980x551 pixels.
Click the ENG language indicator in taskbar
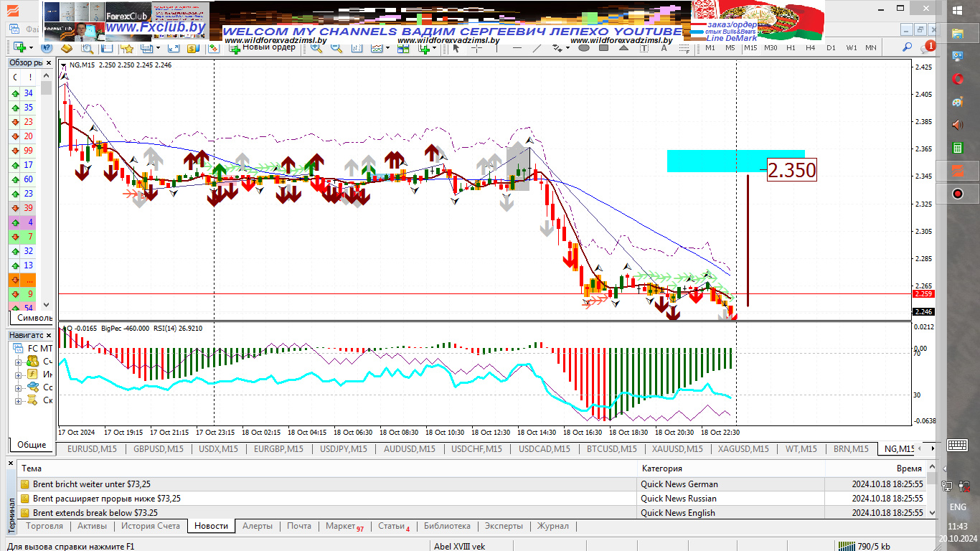[x=958, y=507]
